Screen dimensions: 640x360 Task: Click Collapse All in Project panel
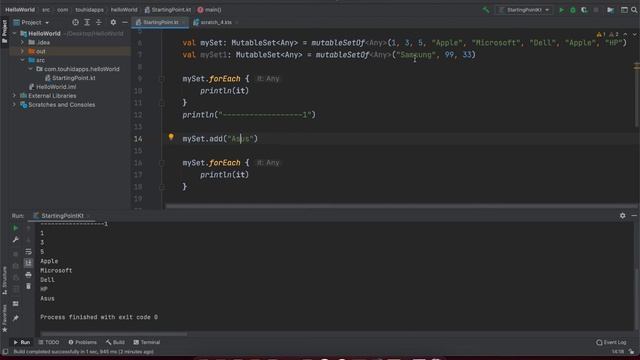(x=98, y=22)
